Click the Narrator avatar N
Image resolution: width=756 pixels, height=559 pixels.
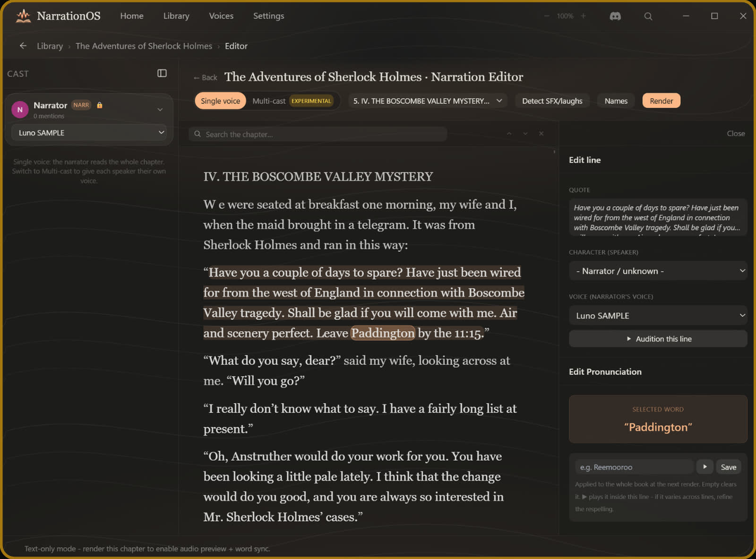tap(20, 110)
